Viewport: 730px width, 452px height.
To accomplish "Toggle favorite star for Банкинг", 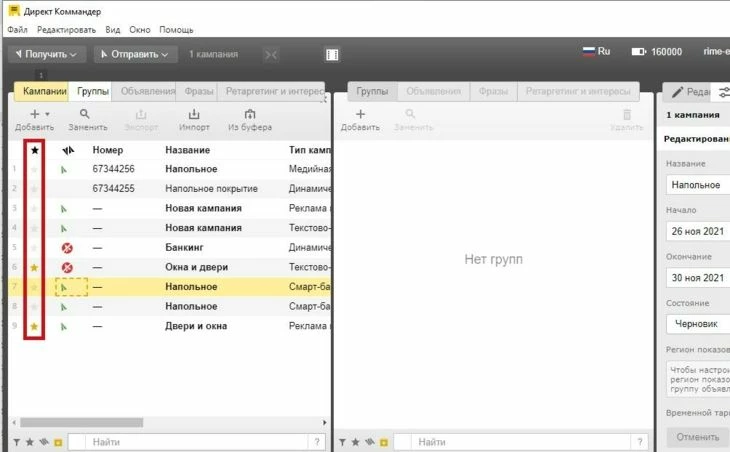I will [x=34, y=248].
